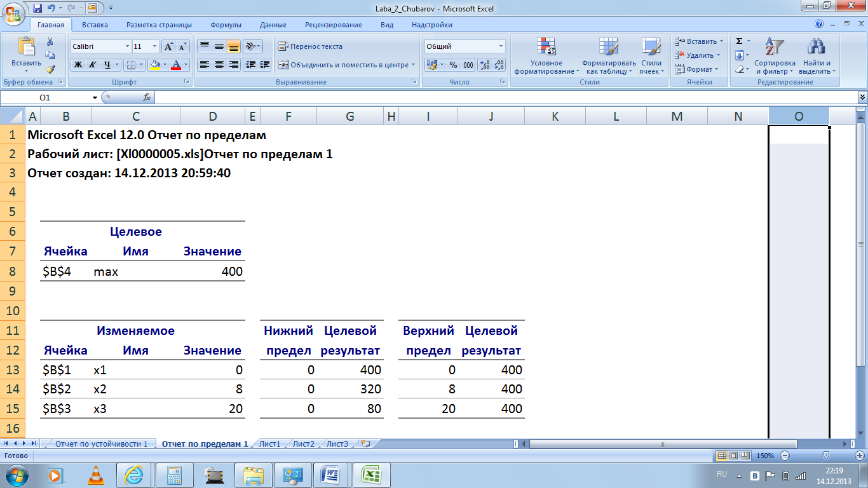The height and width of the screenshot is (488, 868).
Task: Open the Clear eraser tool
Action: click(x=739, y=69)
